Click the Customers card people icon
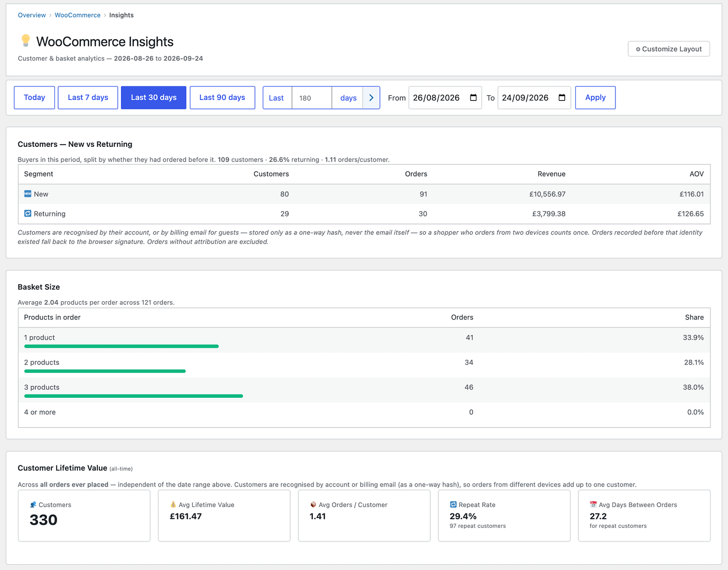 click(x=33, y=504)
